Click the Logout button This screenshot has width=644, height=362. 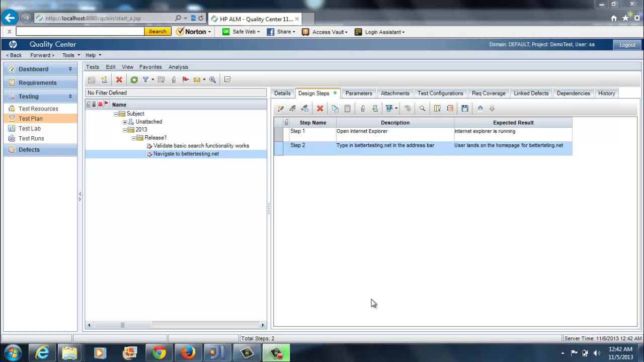[x=627, y=45]
